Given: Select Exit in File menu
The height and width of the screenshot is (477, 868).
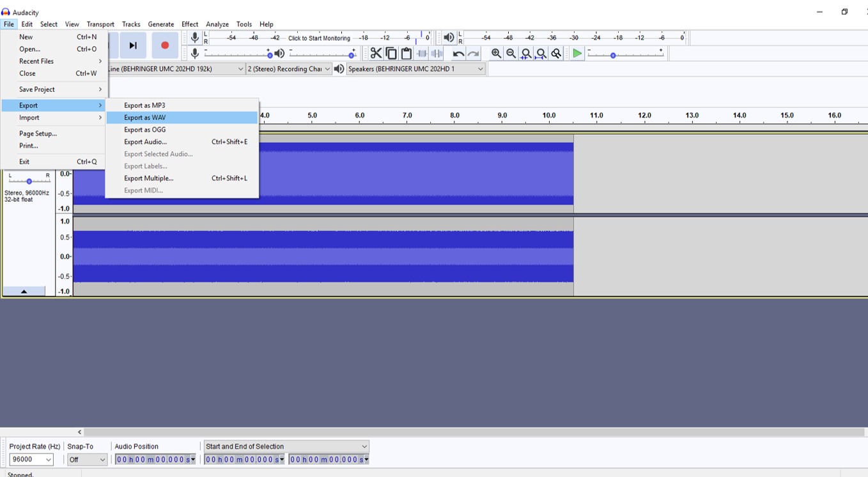Looking at the screenshot, I should tap(54, 162).
